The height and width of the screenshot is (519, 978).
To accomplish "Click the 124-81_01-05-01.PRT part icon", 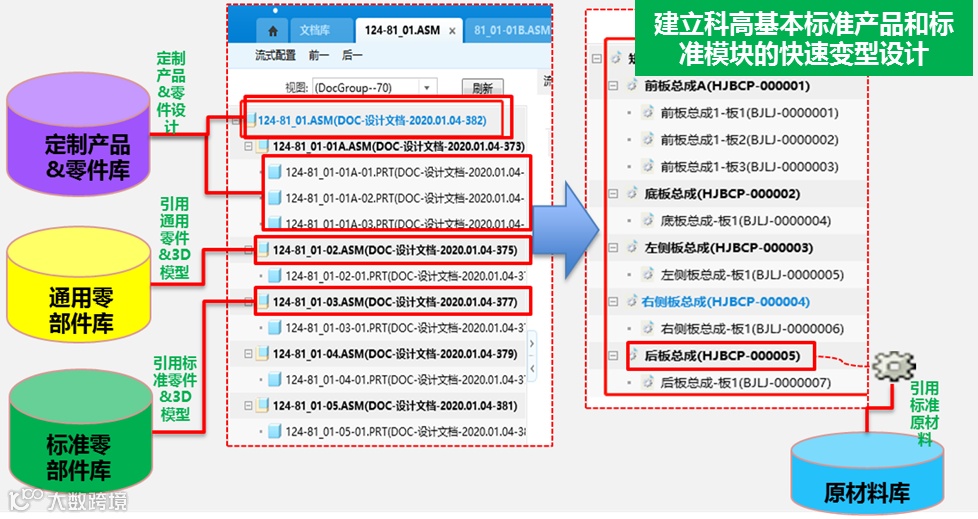I will (275, 431).
